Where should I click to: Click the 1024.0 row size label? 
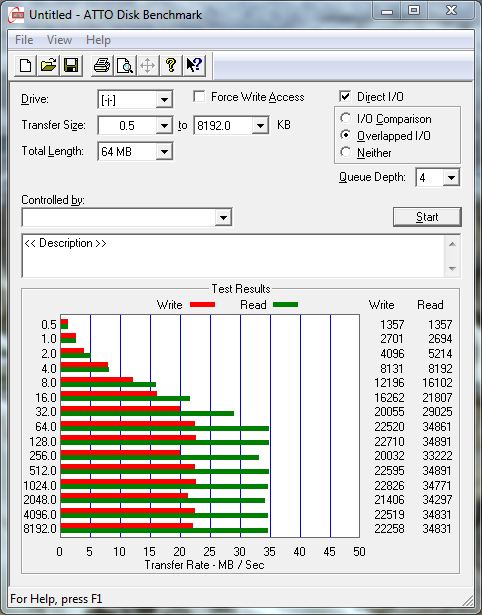[x=40, y=486]
